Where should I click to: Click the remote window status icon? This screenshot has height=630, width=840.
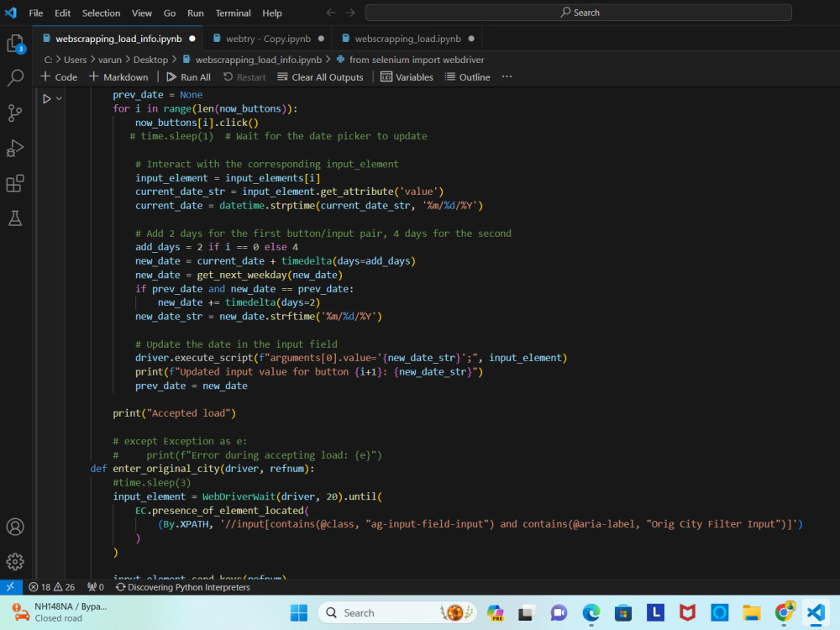pyautogui.click(x=11, y=587)
